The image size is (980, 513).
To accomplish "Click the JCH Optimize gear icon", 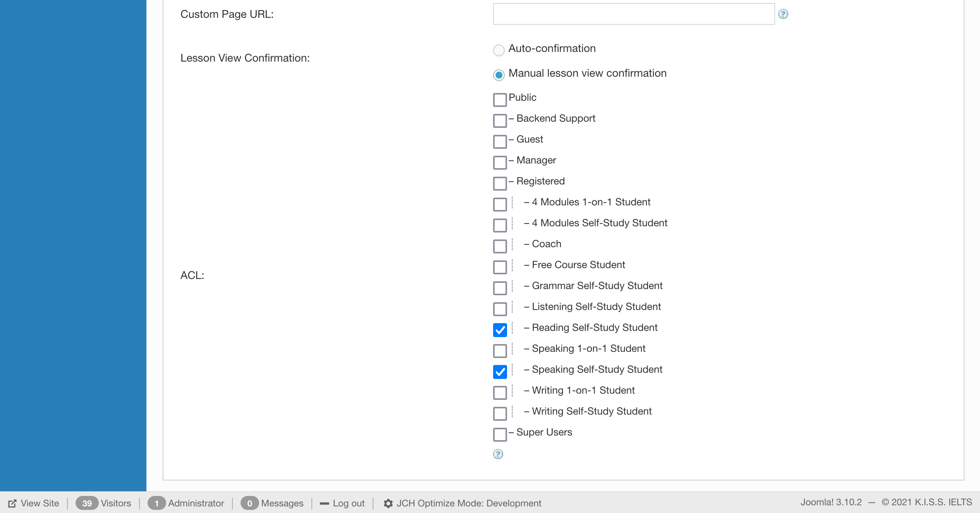I will pos(388,503).
